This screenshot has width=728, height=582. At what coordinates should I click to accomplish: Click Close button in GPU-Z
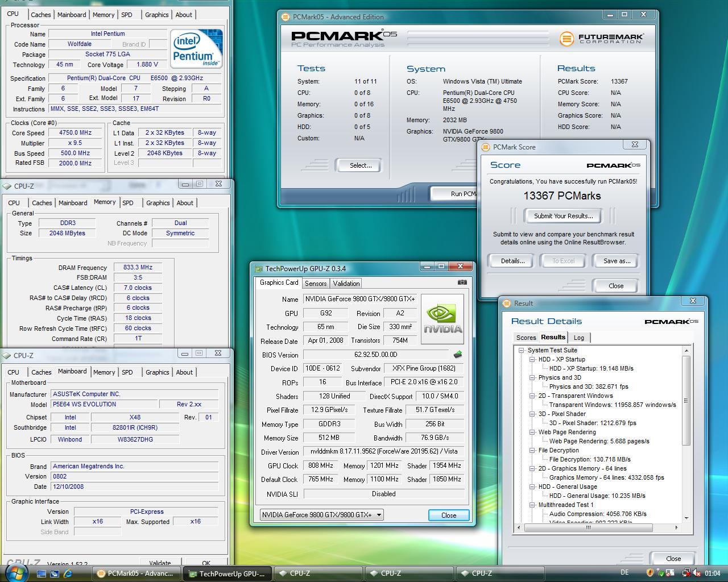tap(449, 515)
